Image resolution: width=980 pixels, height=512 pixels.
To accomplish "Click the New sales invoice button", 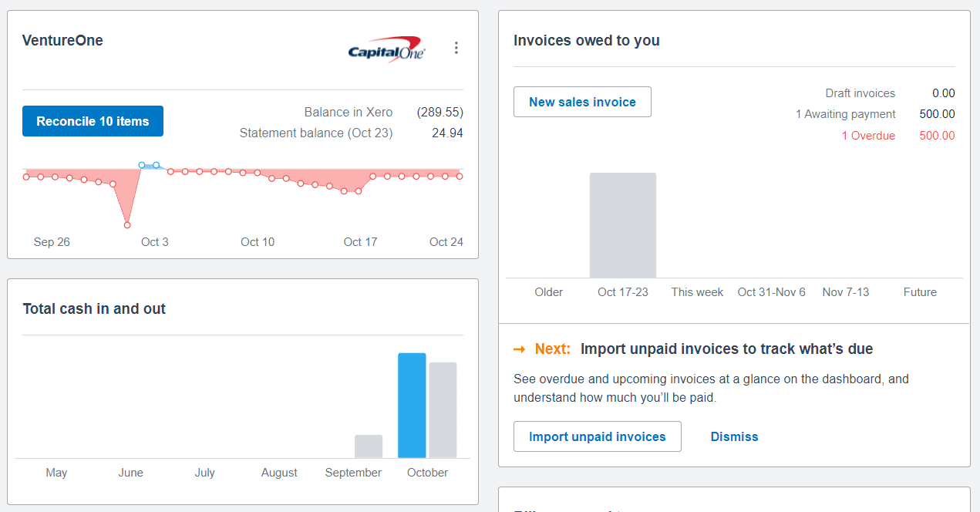I will [582, 102].
